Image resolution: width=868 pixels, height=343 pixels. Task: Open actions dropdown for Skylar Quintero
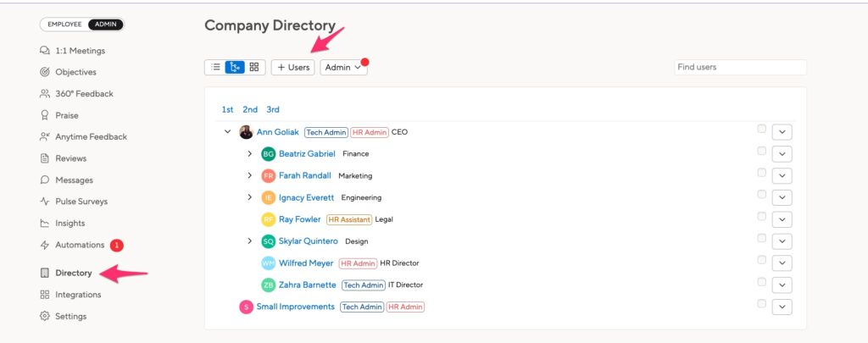[x=782, y=241]
